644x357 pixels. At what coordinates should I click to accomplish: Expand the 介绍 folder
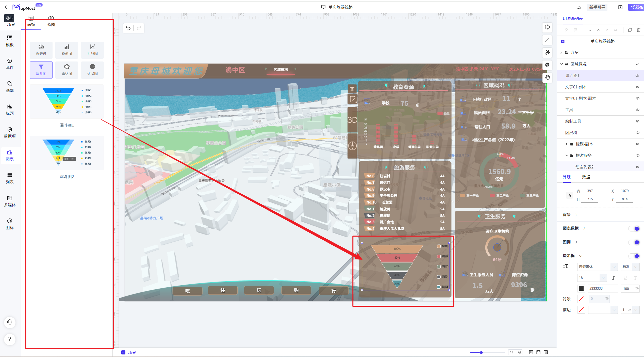pos(562,53)
